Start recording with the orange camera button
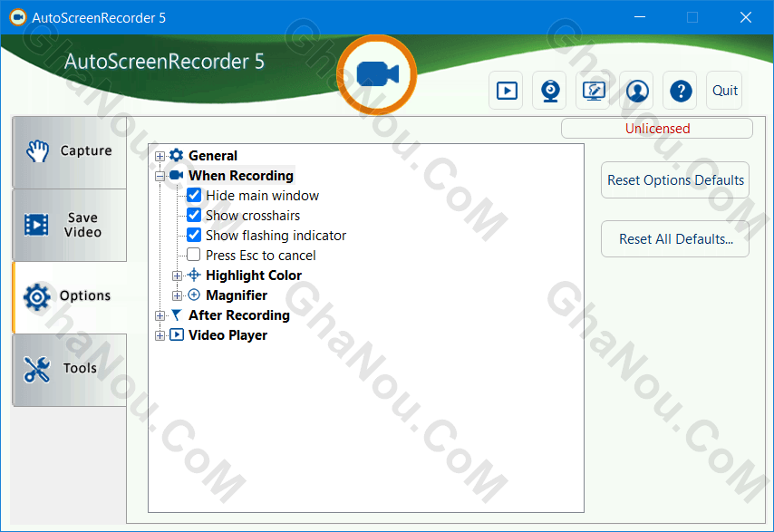This screenshot has width=774, height=532. (377, 74)
